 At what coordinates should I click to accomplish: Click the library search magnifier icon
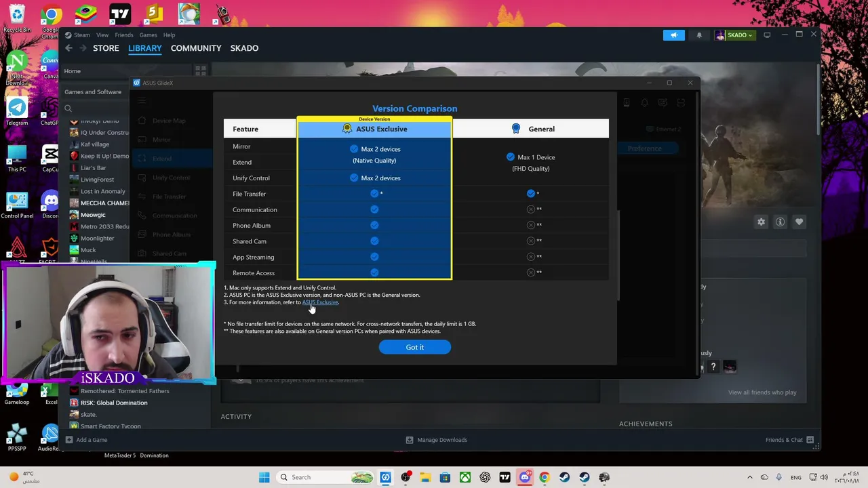(68, 108)
